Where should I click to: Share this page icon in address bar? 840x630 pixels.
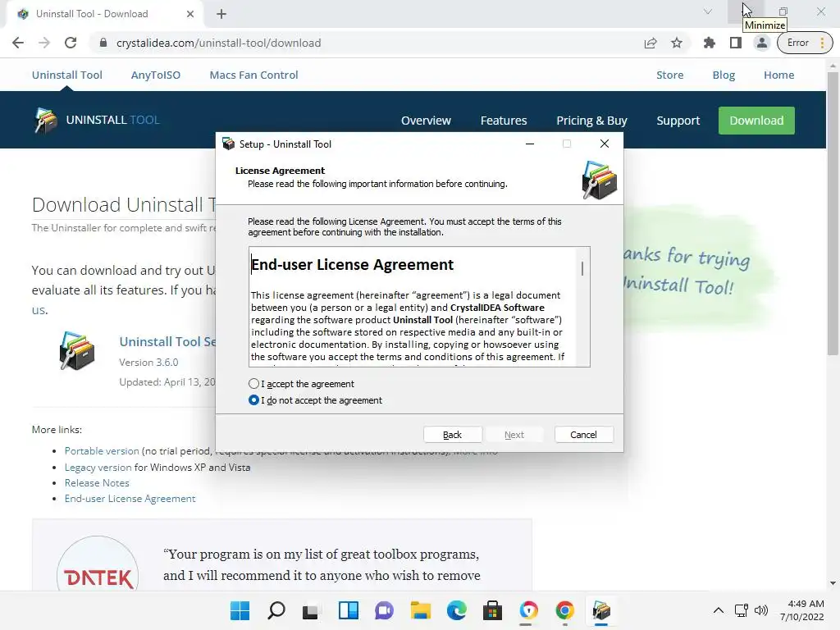pyautogui.click(x=651, y=43)
